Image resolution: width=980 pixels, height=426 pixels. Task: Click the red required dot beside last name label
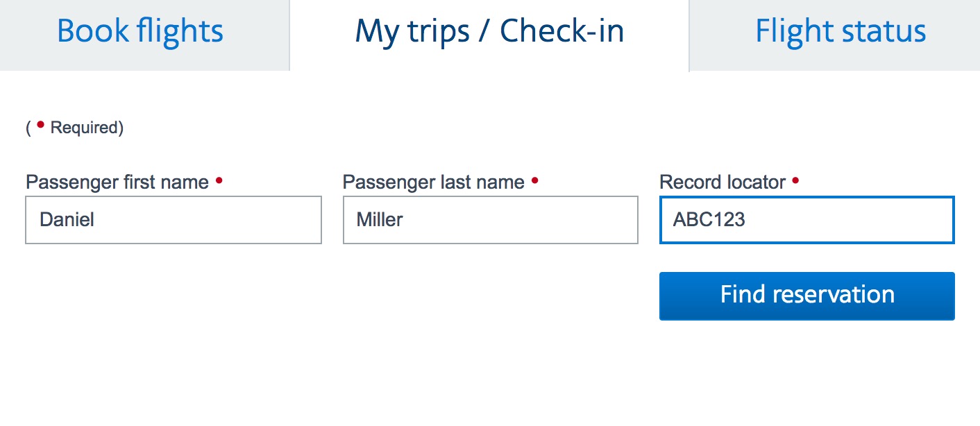[534, 180]
